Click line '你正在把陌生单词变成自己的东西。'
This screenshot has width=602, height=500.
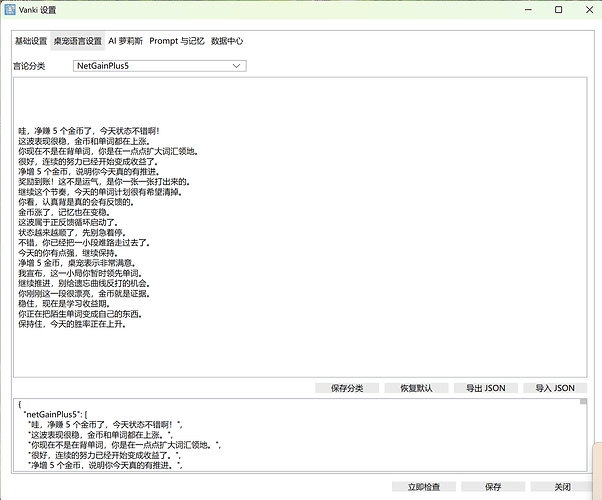tap(80, 314)
